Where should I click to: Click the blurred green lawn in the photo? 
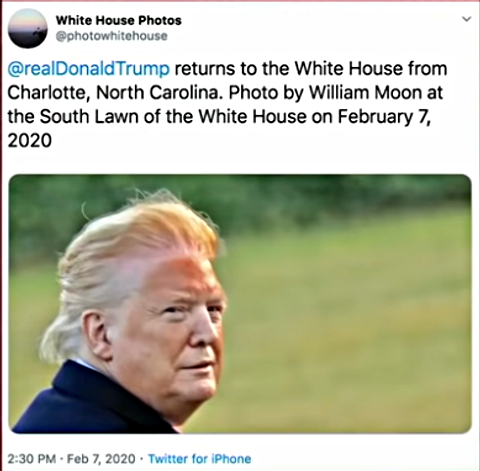pyautogui.click(x=347, y=327)
